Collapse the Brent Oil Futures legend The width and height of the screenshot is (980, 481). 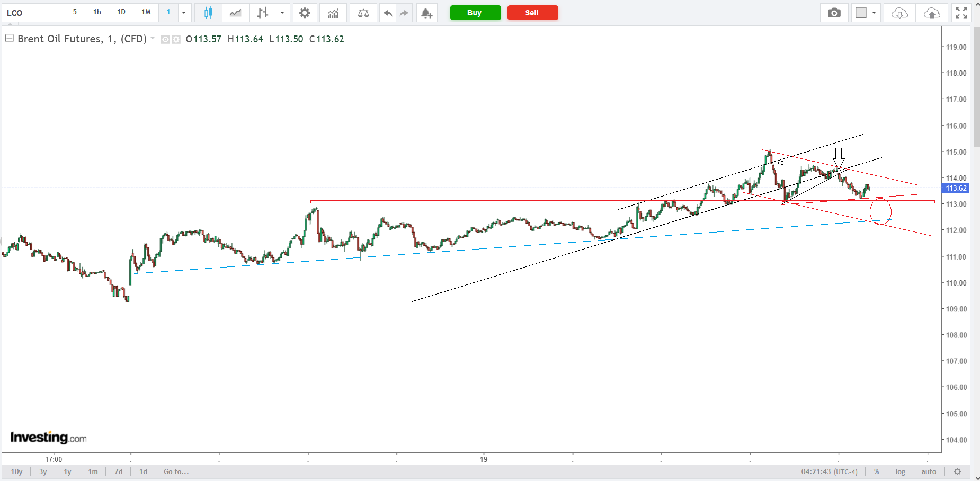pyautogui.click(x=10, y=38)
